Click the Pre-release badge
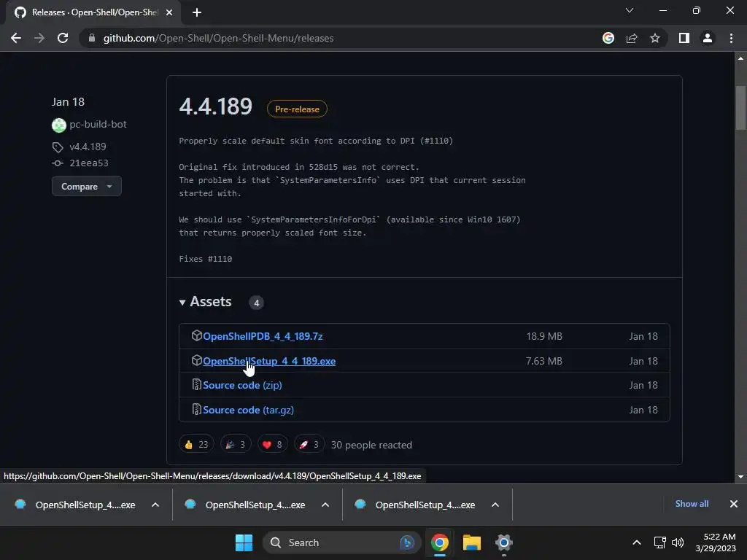The image size is (747, 560). click(297, 109)
